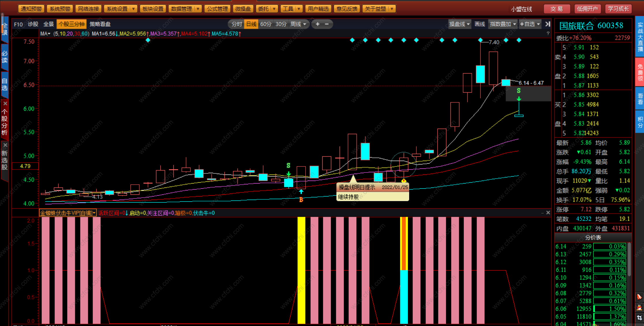This screenshot has width=644, height=326.
Task: Click the zoom out minus chart button
Action: click(327, 24)
